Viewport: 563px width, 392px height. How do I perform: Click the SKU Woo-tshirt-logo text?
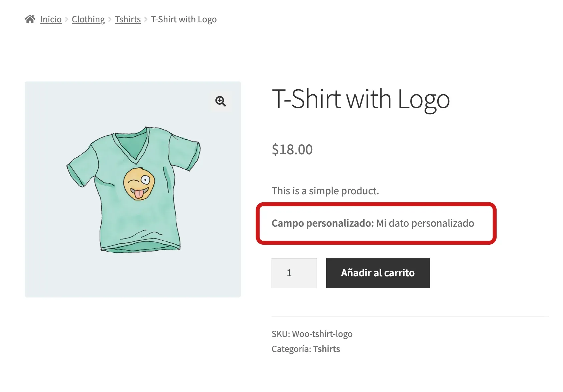click(312, 334)
